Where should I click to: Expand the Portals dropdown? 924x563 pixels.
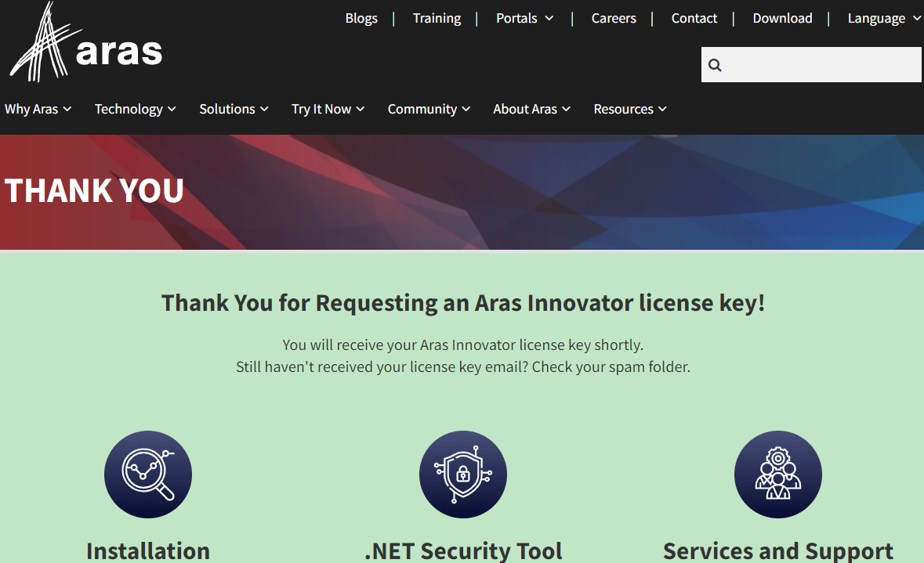click(x=524, y=18)
